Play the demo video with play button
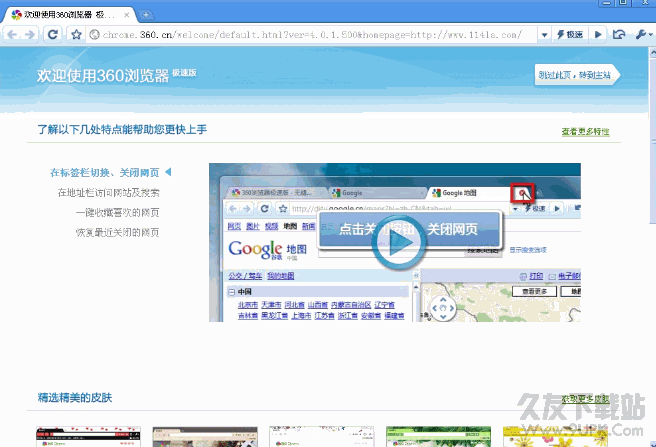This screenshot has height=447, width=656. tap(399, 242)
